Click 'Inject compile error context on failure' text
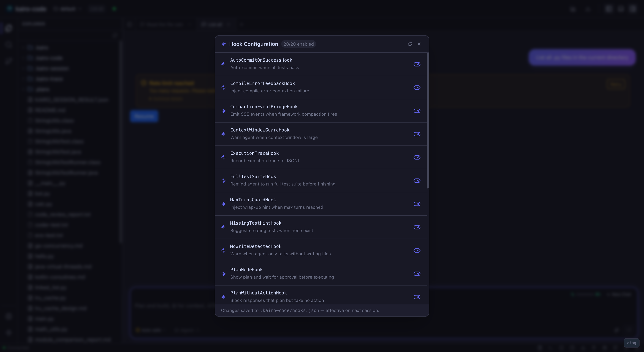 coord(269,91)
